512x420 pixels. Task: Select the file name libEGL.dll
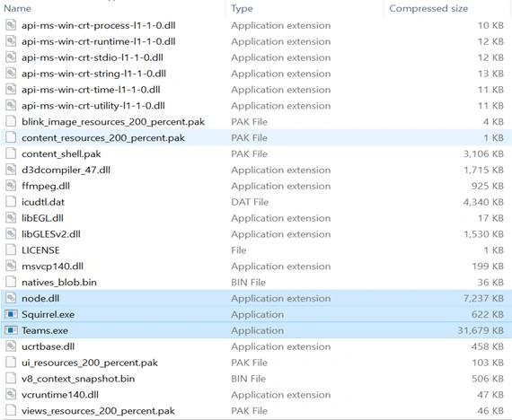point(42,218)
